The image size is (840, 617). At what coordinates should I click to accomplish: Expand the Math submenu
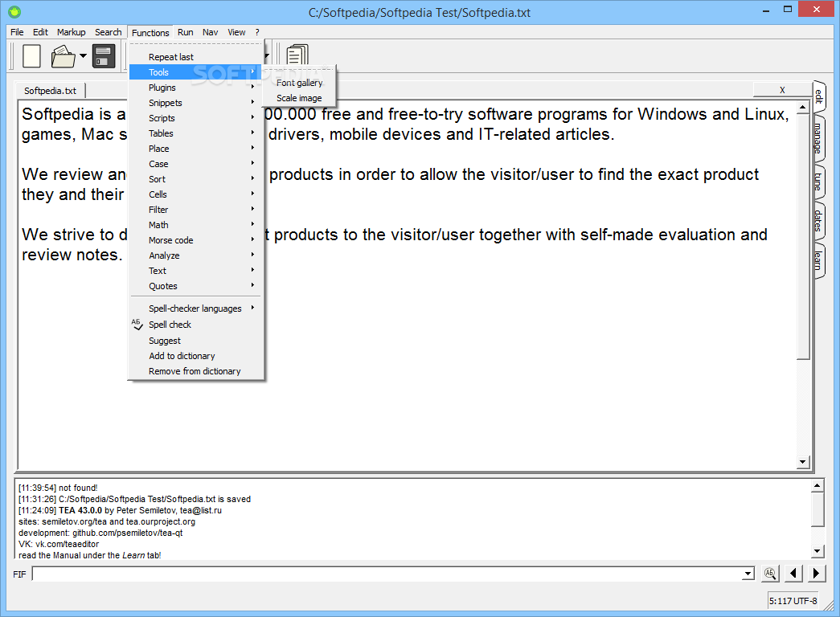pos(196,225)
